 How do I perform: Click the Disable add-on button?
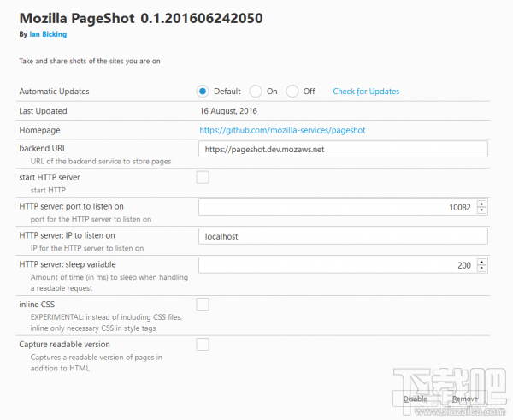[416, 399]
